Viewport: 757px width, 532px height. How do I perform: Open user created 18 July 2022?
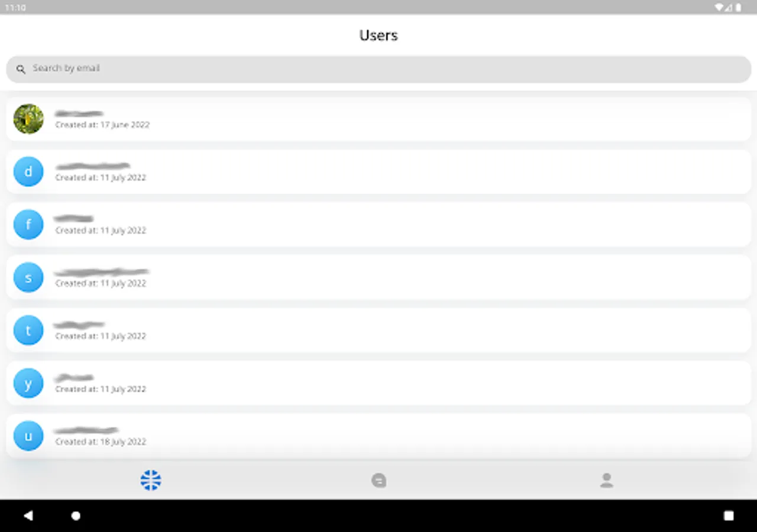[378, 436]
